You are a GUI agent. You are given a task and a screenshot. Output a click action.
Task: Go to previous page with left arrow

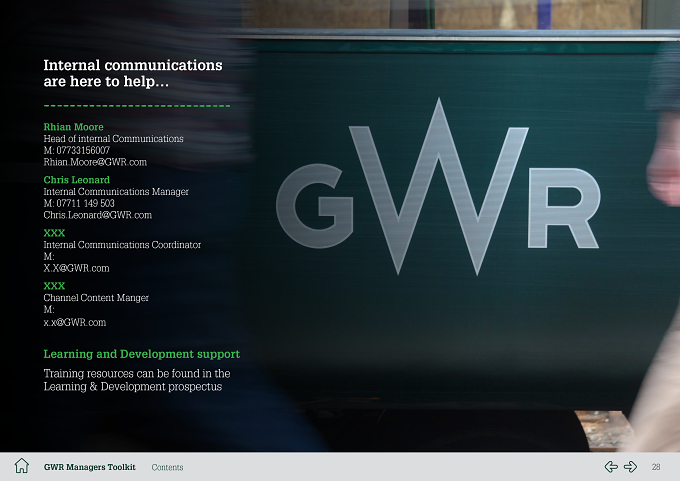tap(611, 467)
